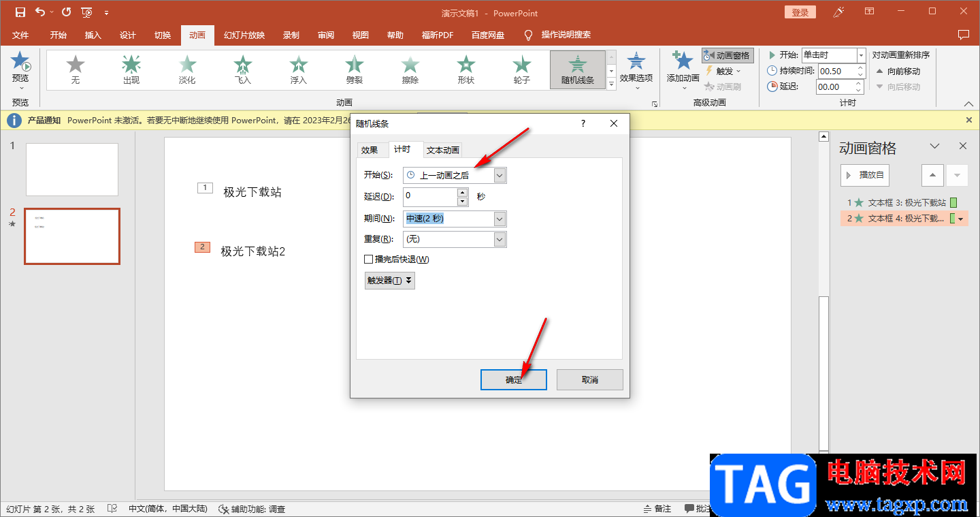Select the 无 (None) animation effect
The height and width of the screenshot is (517, 980).
click(76, 70)
